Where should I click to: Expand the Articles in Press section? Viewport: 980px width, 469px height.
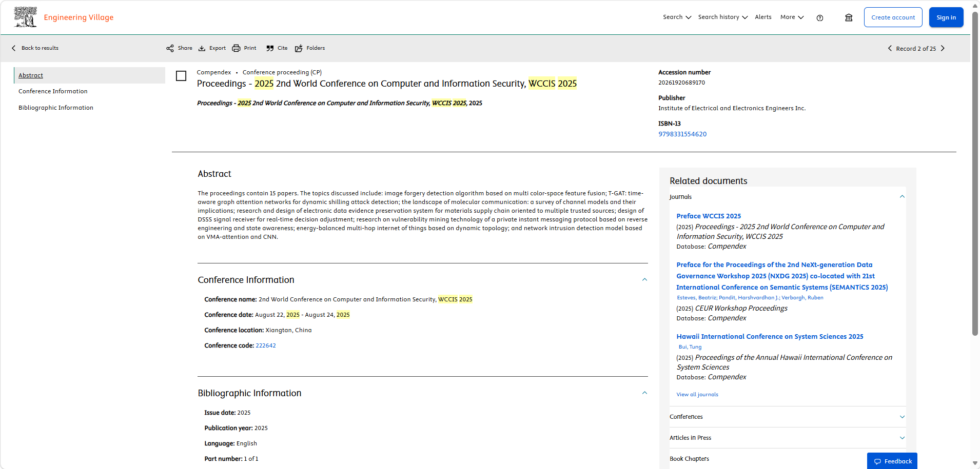click(x=902, y=438)
